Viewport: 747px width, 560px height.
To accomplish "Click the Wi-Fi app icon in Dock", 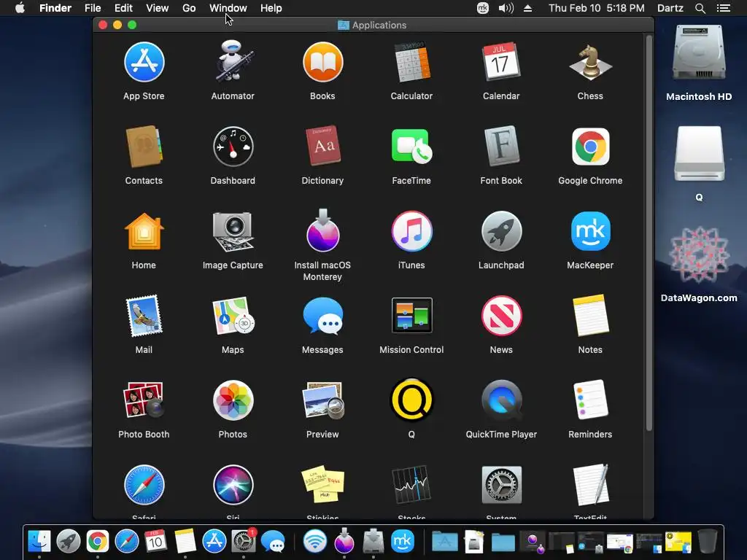I will [315, 542].
